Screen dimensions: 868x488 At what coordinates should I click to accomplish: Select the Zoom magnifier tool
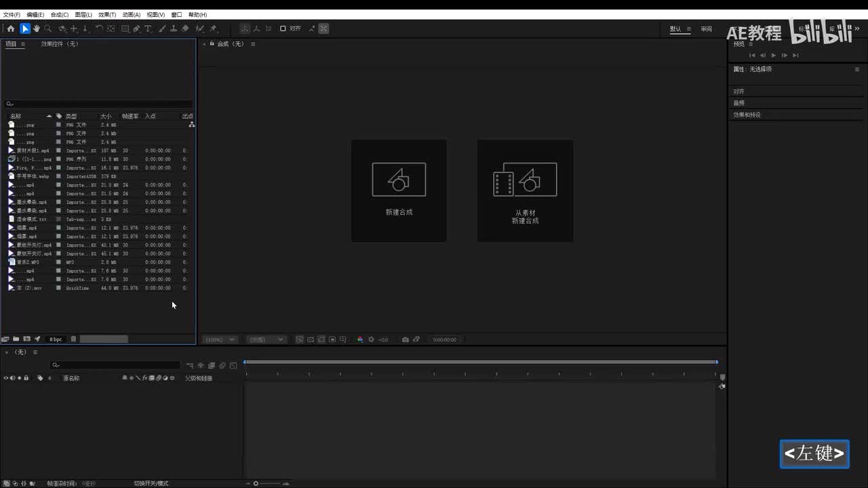click(x=47, y=28)
